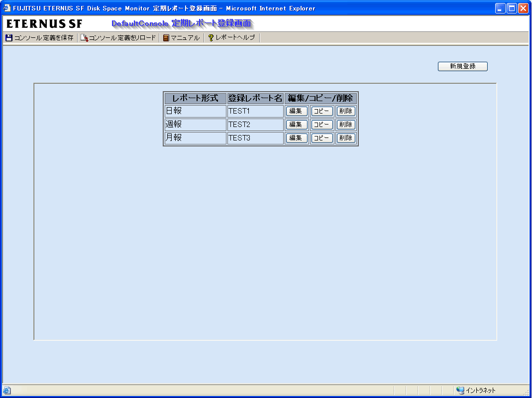Maximize the Internet Explorer window
Image resolution: width=532 pixels, height=398 pixels.
click(x=512, y=8)
